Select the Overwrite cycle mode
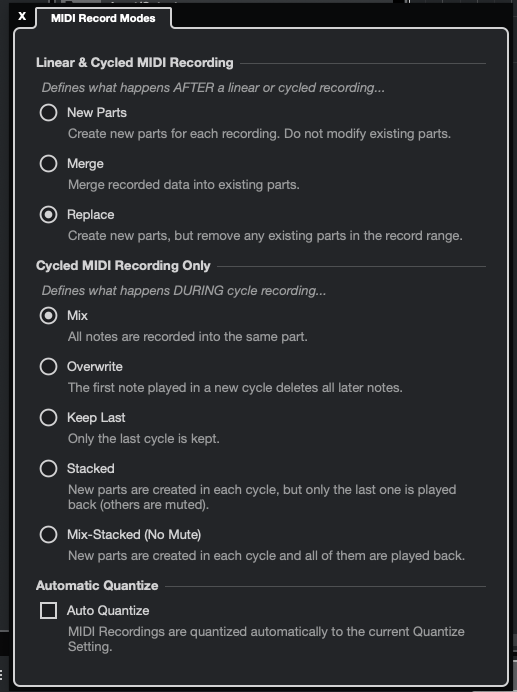This screenshot has width=517, height=692. (x=49, y=366)
